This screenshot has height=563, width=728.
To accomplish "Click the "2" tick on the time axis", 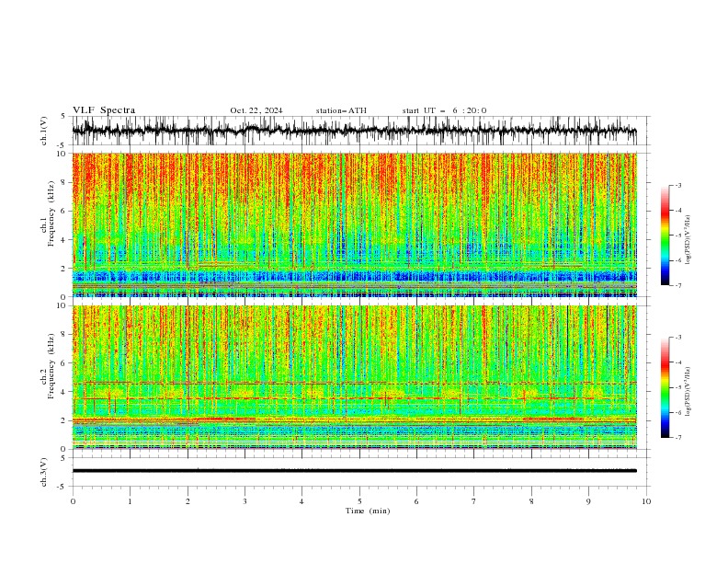I will [188, 501].
